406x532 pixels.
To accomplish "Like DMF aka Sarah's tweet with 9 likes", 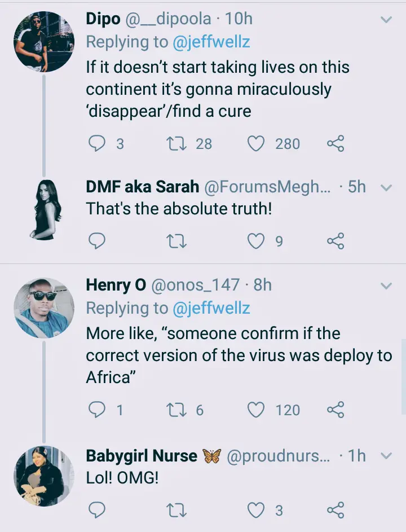I will (x=256, y=241).
